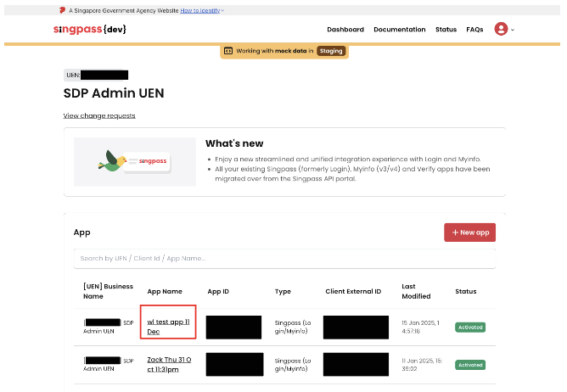Expand the chevron beside the profile avatar

513,30
